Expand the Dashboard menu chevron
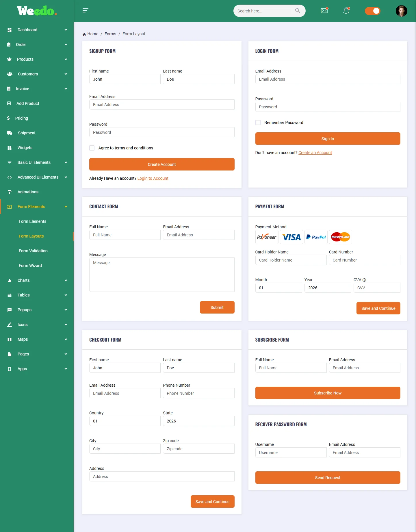The height and width of the screenshot is (532, 416). coord(66,30)
